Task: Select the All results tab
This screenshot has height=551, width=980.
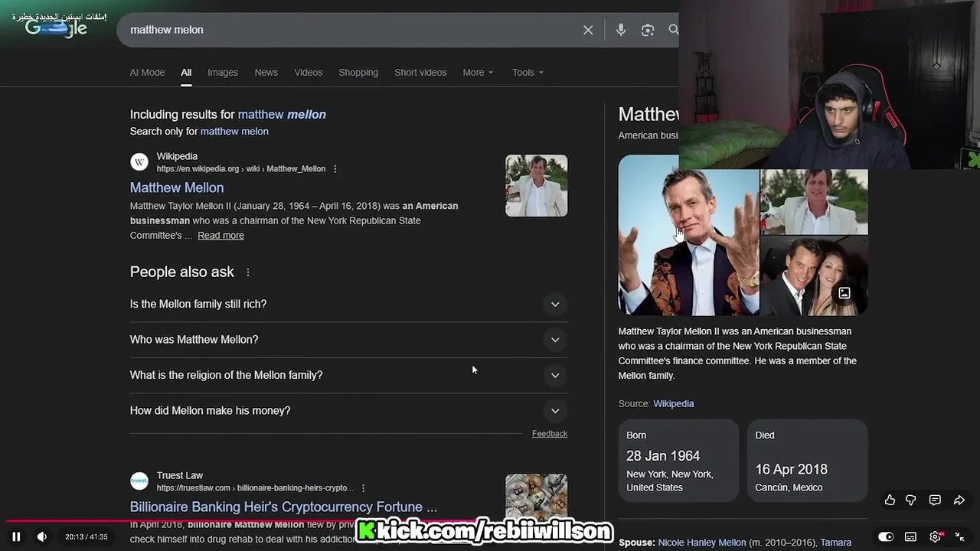Action: [x=186, y=72]
